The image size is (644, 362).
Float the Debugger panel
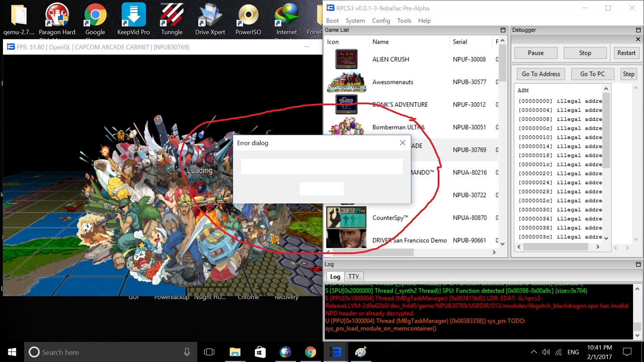[638, 30]
